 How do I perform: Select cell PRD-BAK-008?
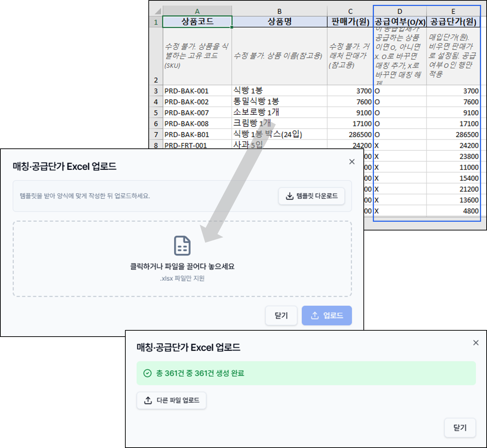pos(197,123)
